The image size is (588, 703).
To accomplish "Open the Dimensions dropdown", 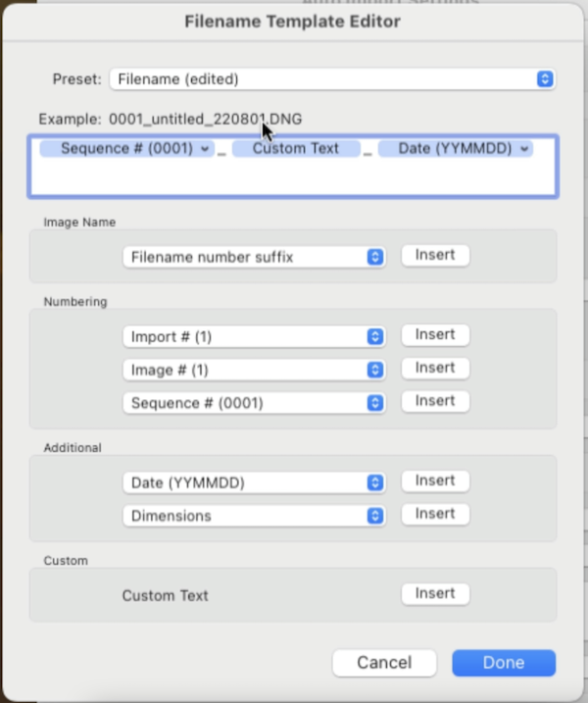I will pyautogui.click(x=253, y=516).
